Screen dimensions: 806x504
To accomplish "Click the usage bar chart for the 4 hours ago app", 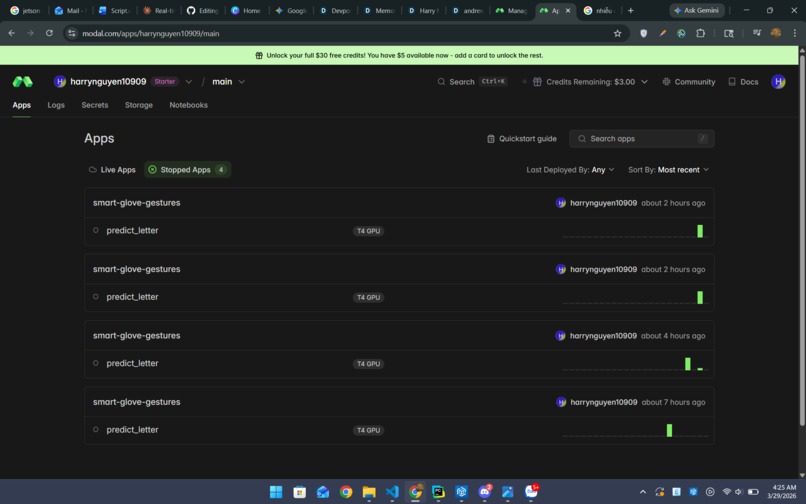I will (x=635, y=364).
